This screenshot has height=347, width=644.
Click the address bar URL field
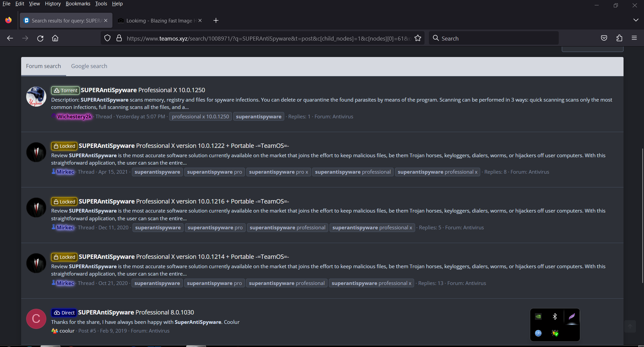[268, 38]
